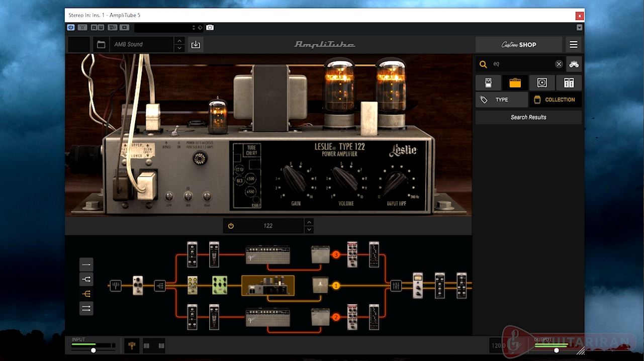644x361 pixels.
Task: Select the bottom chain Fender amp head
Action: tap(267, 317)
